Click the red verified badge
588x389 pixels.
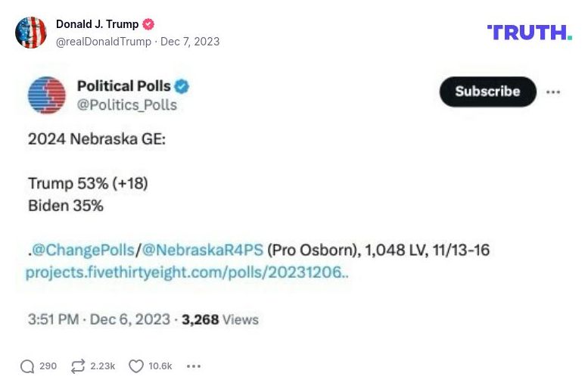pyautogui.click(x=148, y=25)
